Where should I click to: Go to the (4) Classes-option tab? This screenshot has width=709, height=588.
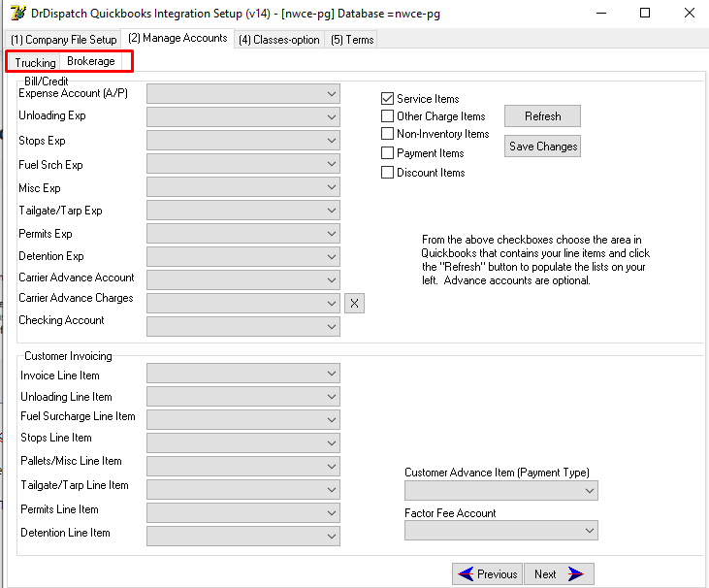click(279, 40)
